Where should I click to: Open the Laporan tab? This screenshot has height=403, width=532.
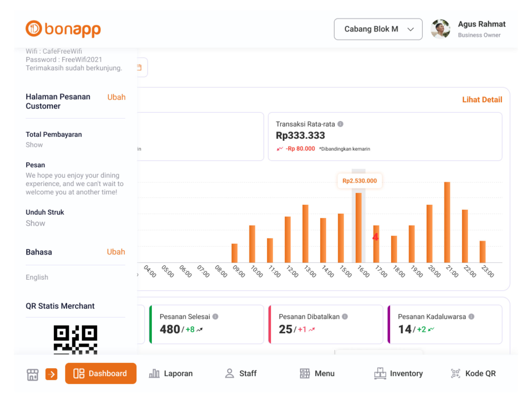coord(171,374)
